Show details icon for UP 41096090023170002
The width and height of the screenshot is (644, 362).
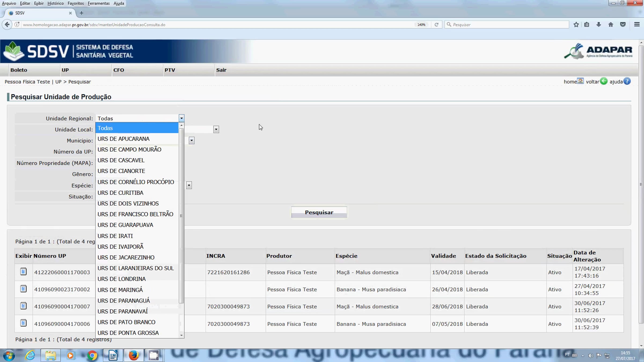click(x=23, y=289)
